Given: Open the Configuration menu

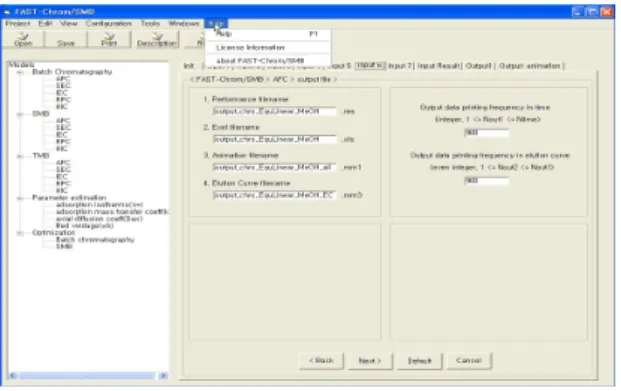Looking at the screenshot, I should (x=109, y=23).
